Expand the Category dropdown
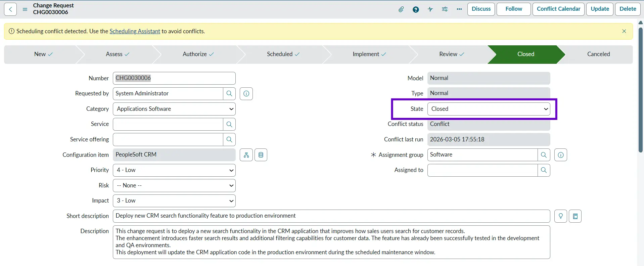 click(174, 109)
